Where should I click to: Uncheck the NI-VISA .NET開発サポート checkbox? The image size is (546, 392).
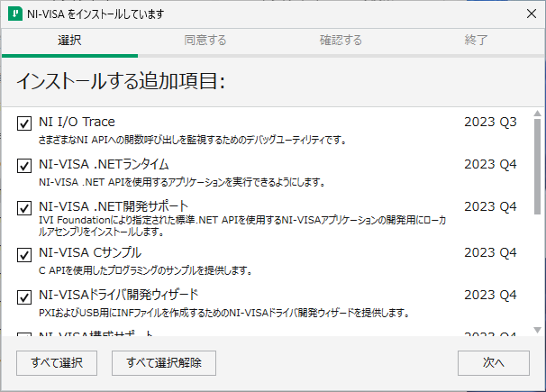[24, 208]
